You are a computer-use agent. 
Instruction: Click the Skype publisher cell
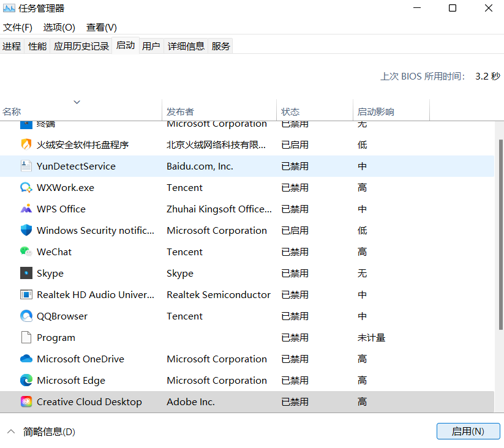(x=180, y=274)
